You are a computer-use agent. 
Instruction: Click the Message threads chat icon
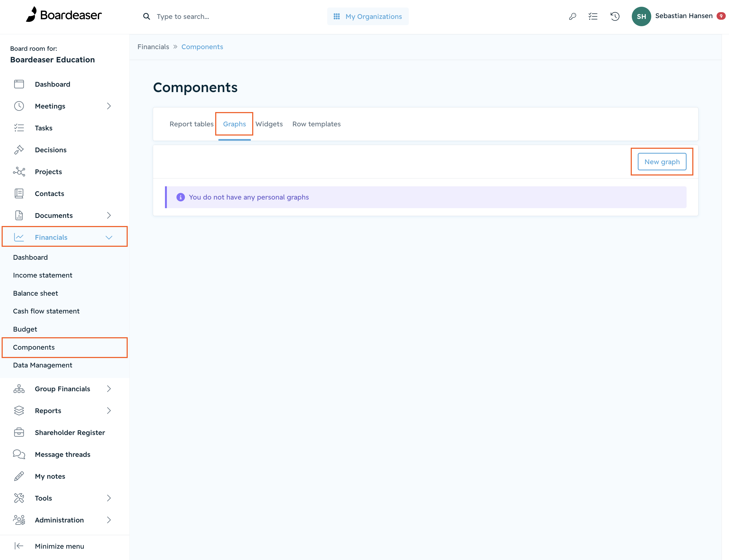point(19,454)
